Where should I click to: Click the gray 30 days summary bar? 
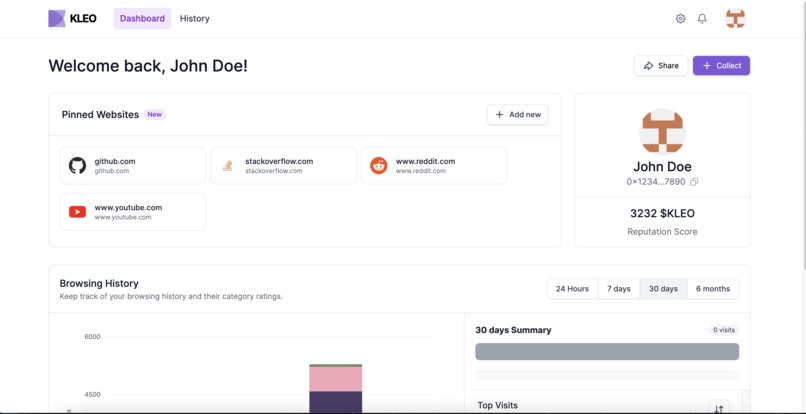607,352
